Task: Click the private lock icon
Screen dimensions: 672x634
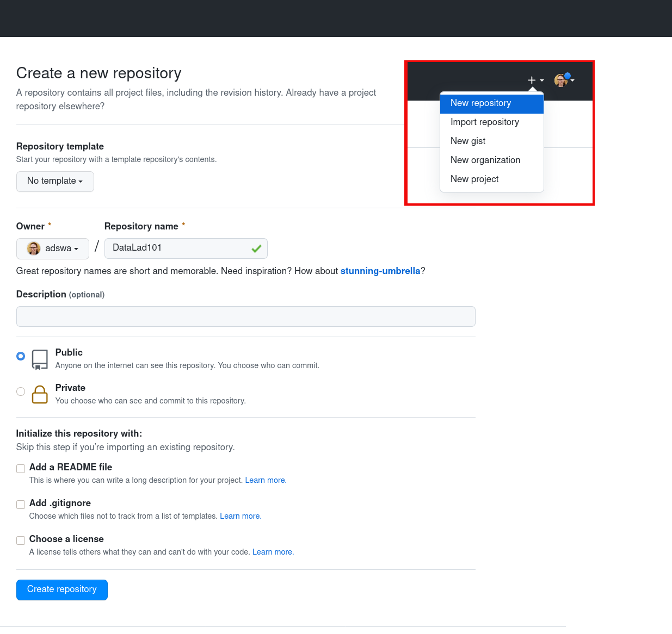Action: (40, 394)
